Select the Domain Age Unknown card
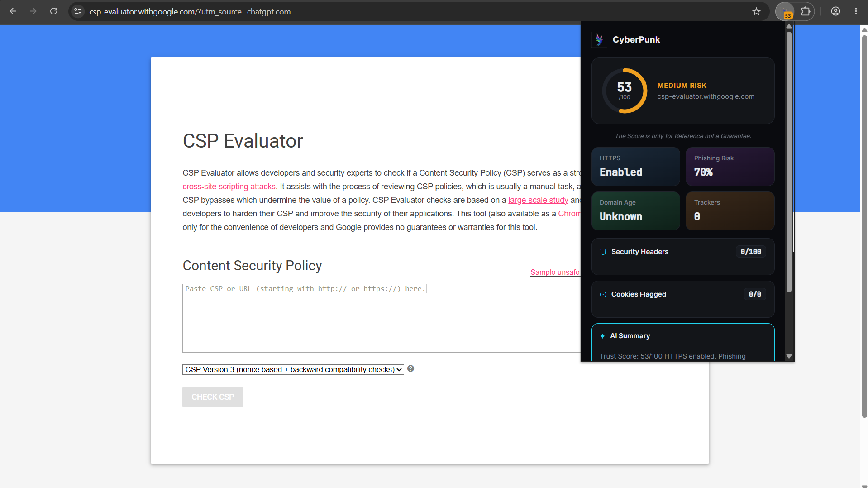 click(x=635, y=211)
